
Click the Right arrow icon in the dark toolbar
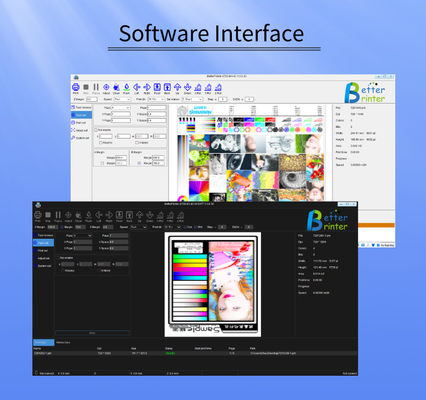tap(109, 215)
